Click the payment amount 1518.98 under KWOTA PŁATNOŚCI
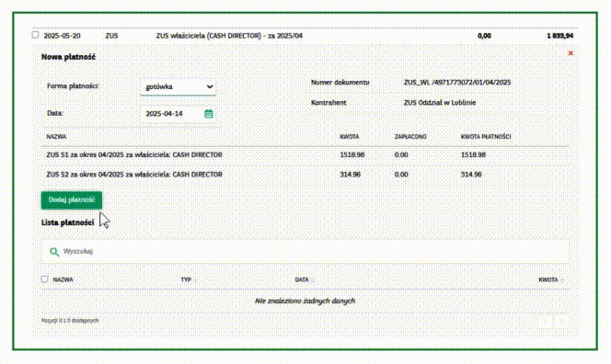 [x=473, y=154]
